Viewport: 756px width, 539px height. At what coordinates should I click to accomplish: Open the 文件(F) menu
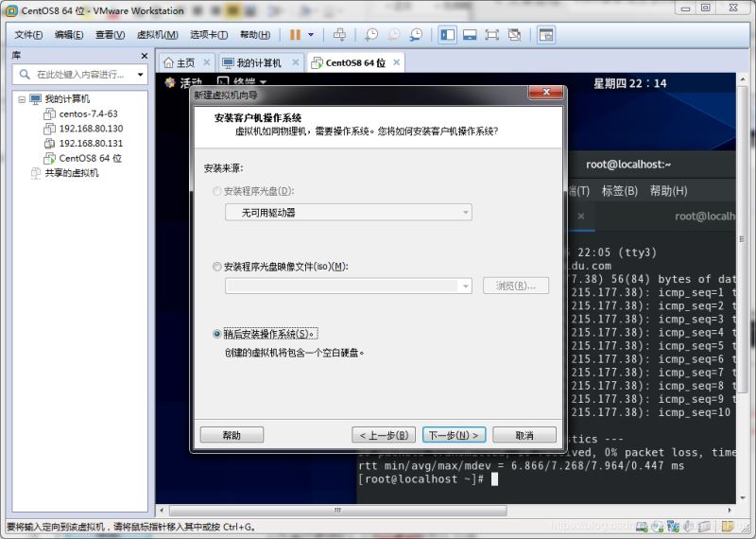(28, 35)
